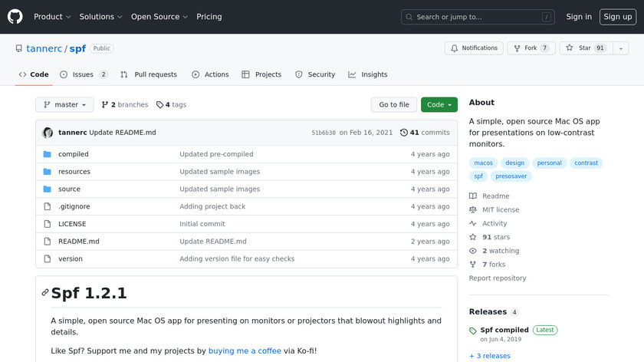This screenshot has width=644, height=362.
Task: Open the spf repository name link
Action: (77, 48)
